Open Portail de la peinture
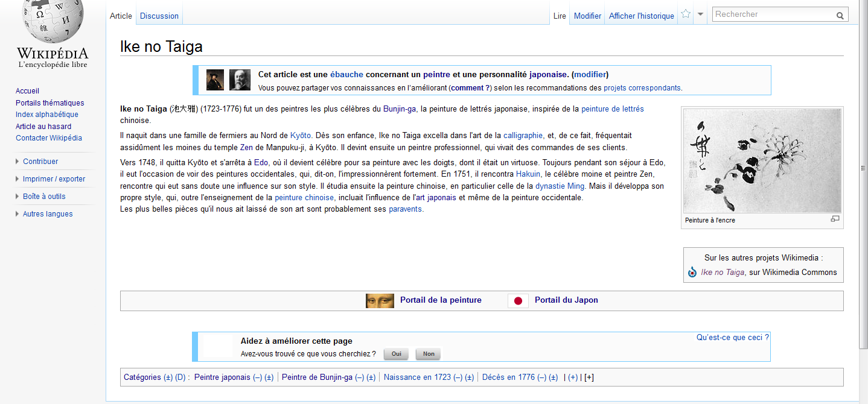The height and width of the screenshot is (404, 868). pyautogui.click(x=441, y=300)
